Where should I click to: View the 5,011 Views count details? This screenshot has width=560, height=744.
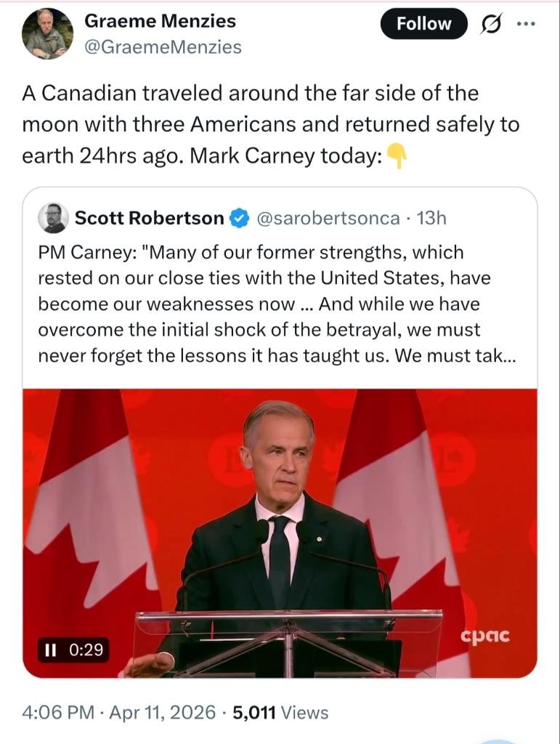coord(280,713)
